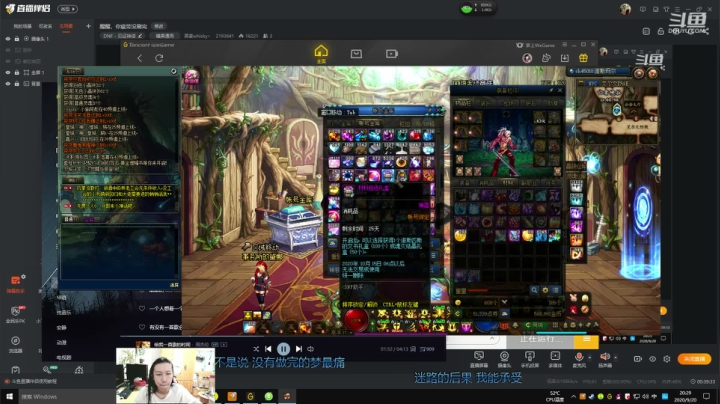This screenshot has width=720, height=404.
Task: Open the first tab in equipment window
Action: click(x=463, y=103)
